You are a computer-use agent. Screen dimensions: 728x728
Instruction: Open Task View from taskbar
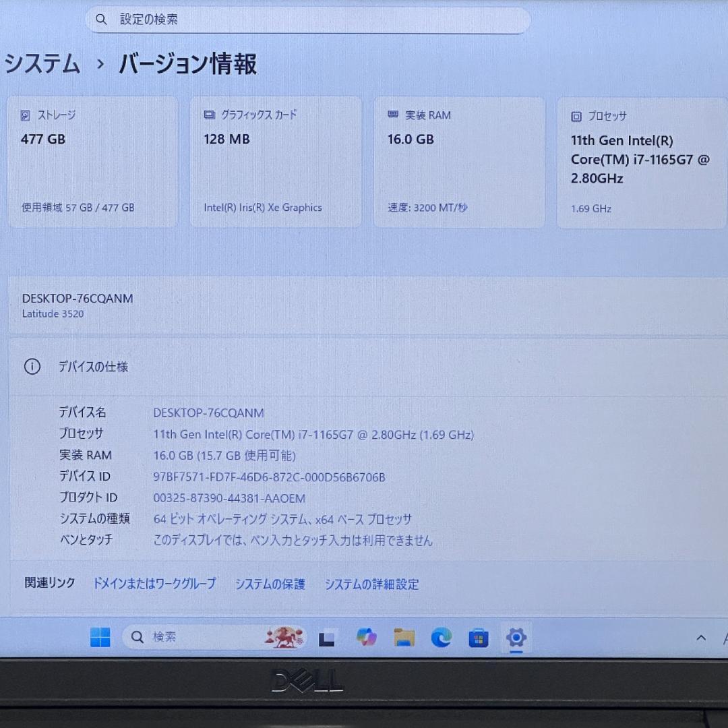tap(326, 638)
